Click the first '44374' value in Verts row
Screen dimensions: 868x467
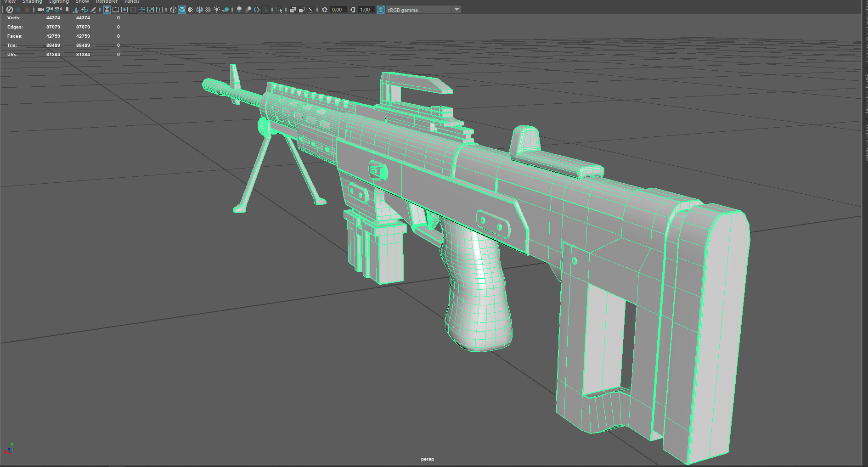click(53, 18)
